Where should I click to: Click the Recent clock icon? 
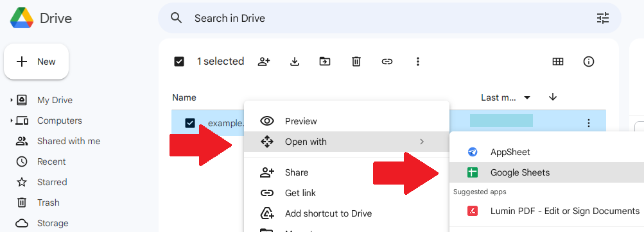(x=21, y=162)
